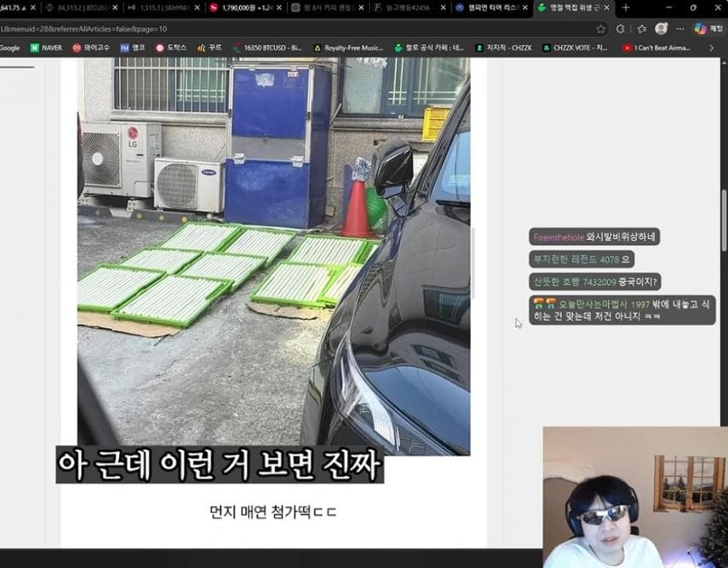Open the I Can't Beat Airman bookmark

(x=657, y=48)
